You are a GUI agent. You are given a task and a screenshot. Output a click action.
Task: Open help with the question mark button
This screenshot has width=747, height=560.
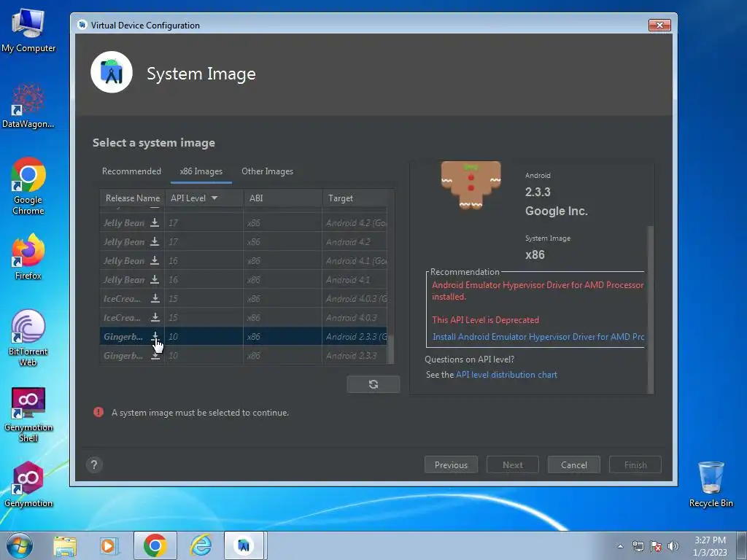pos(94,464)
